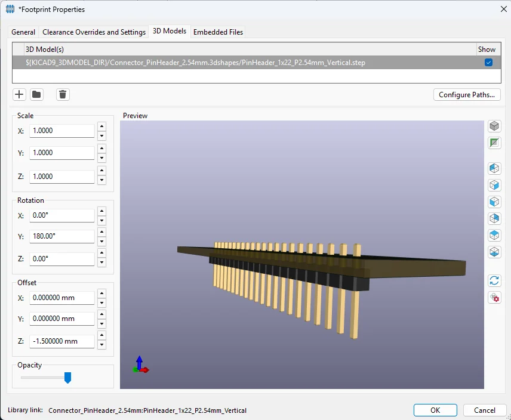Click the Configure Paths button
Image resolution: width=511 pixels, height=420 pixels.
467,95
